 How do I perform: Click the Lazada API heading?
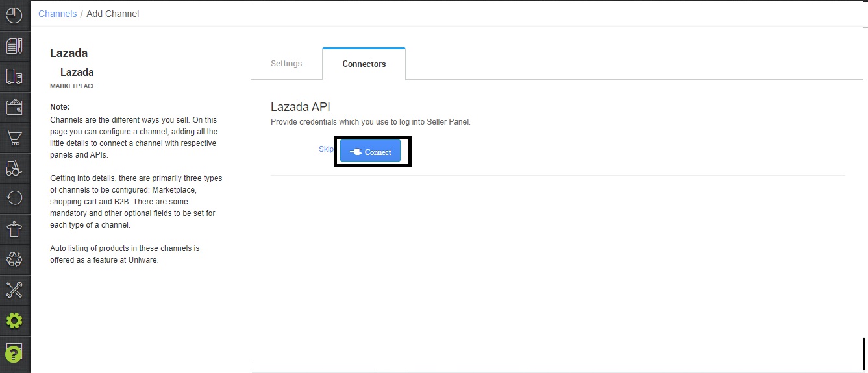[301, 107]
